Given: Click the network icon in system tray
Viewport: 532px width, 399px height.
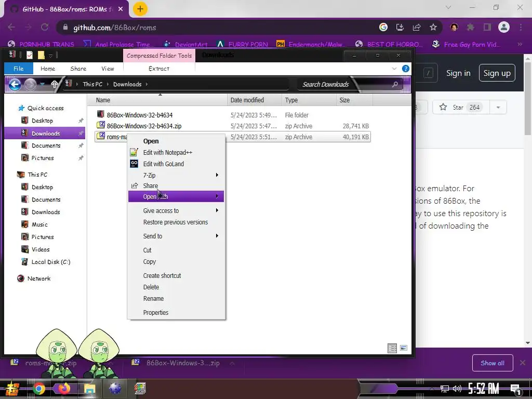Looking at the screenshot, I should click(445, 389).
